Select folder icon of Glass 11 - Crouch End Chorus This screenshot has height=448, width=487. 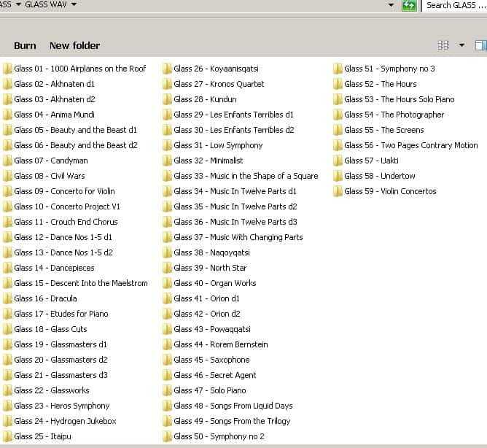click(7, 222)
